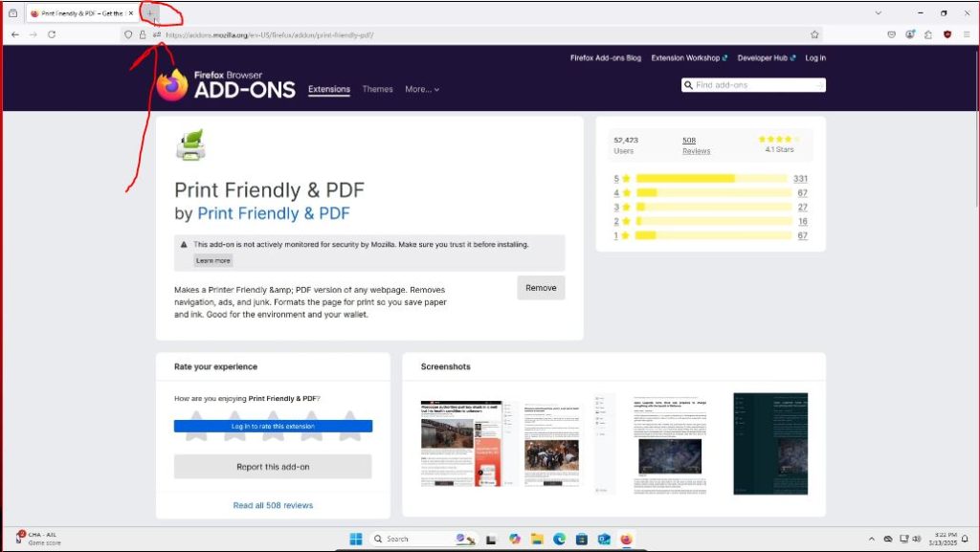The height and width of the screenshot is (552, 980).
Task: Open Firefox application hamburger menu
Action: 967,35
